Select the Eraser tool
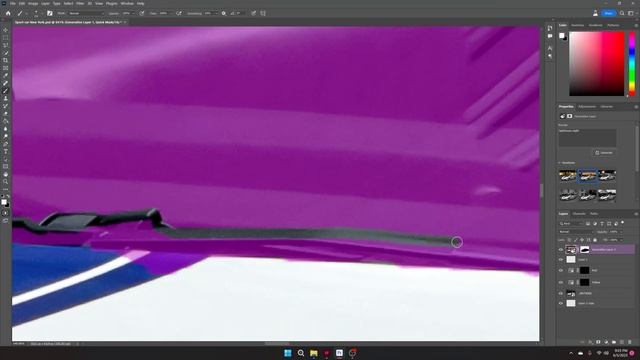The image size is (640, 360). tap(5, 113)
